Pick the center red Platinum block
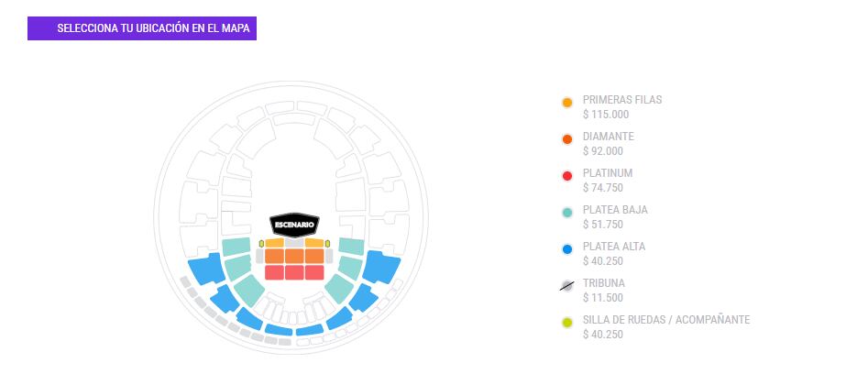The image size is (868, 374). coord(294,272)
